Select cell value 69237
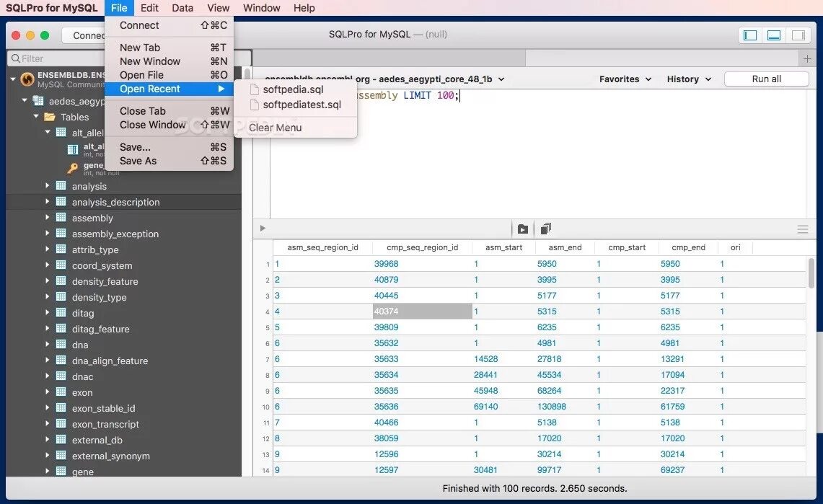The height and width of the screenshot is (504, 823). click(x=672, y=470)
